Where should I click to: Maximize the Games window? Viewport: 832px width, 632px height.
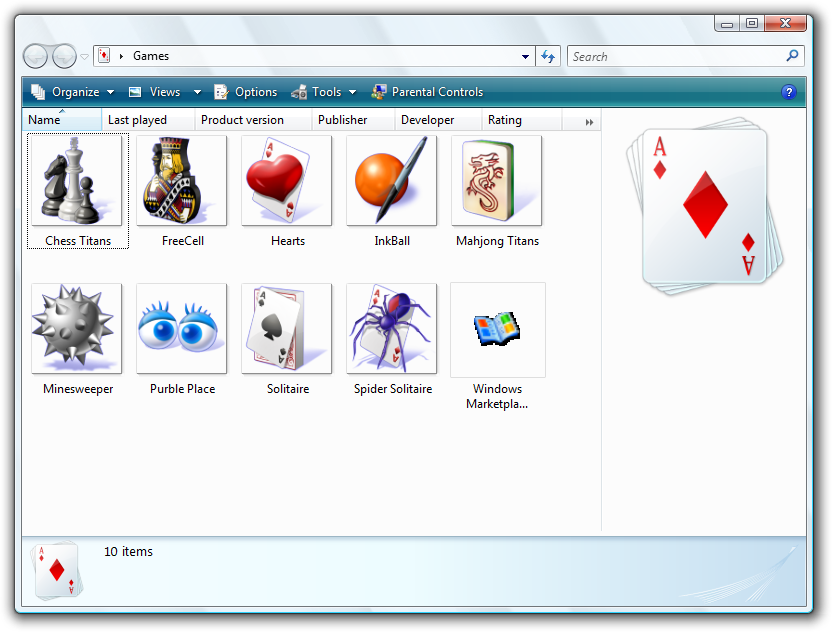tap(751, 23)
